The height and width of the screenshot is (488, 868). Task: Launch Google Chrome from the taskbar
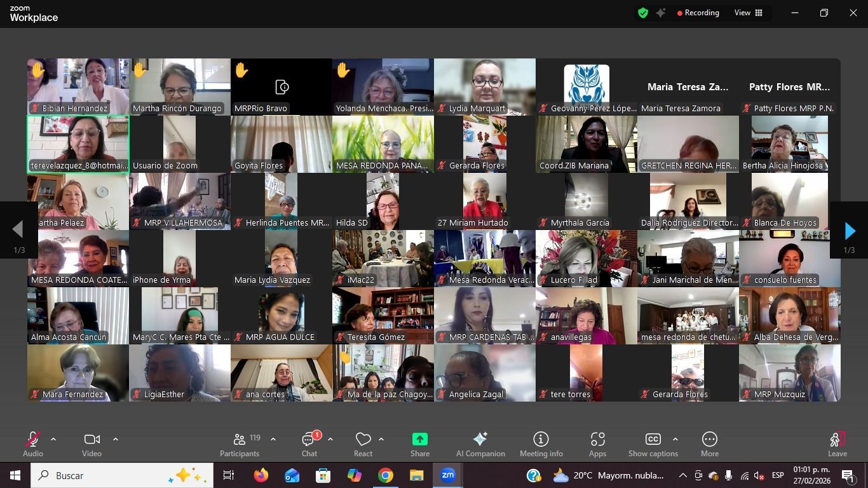click(385, 475)
